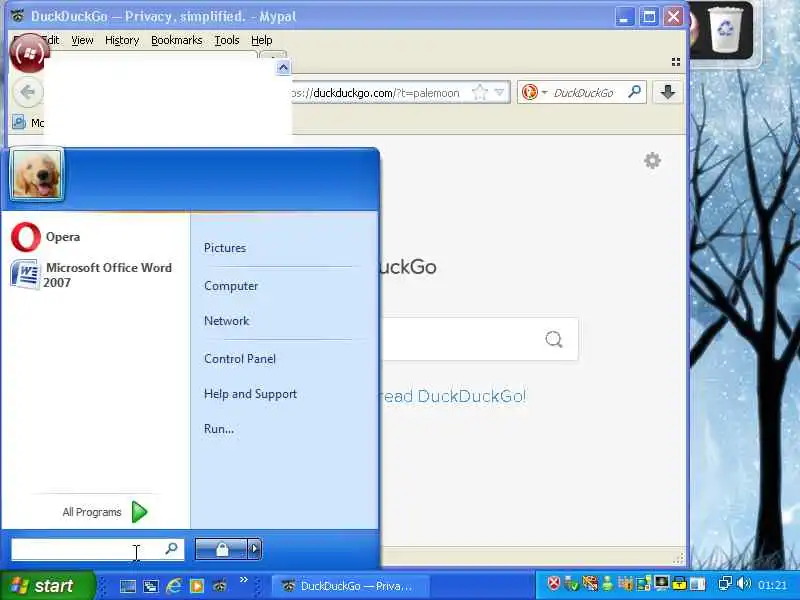
Task: Click the red Windows orb logo button
Action: [x=29, y=53]
